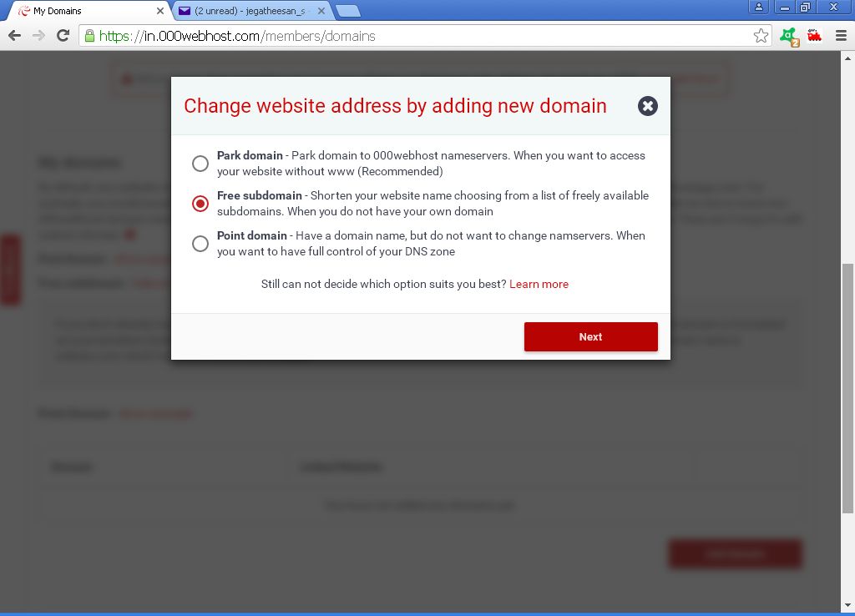
Task: Minimize the browser window
Action: click(784, 7)
